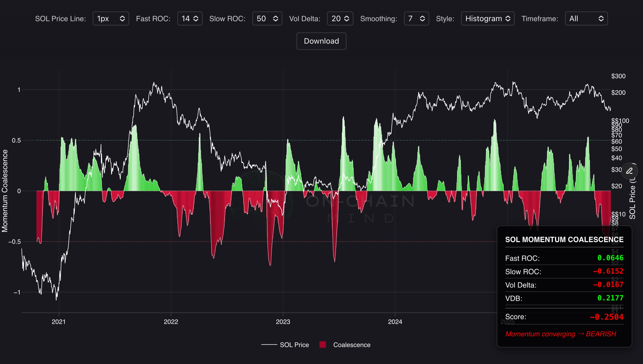Screen dimensions: 643x364
Task: Click the Download button
Action: pyautogui.click(x=321, y=41)
